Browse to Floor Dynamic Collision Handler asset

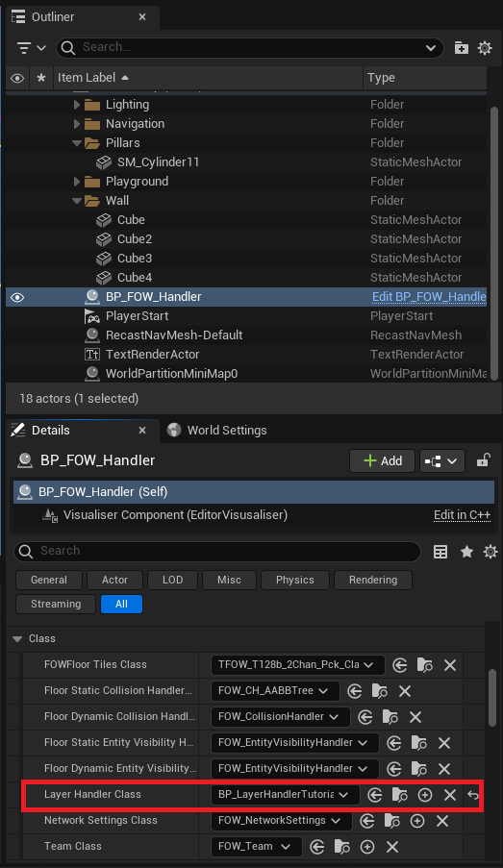(x=390, y=717)
